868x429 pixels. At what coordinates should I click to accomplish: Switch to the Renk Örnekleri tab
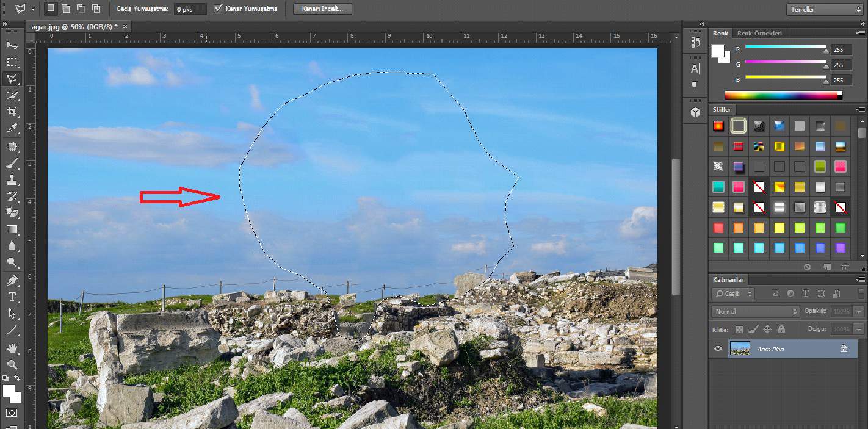(760, 33)
